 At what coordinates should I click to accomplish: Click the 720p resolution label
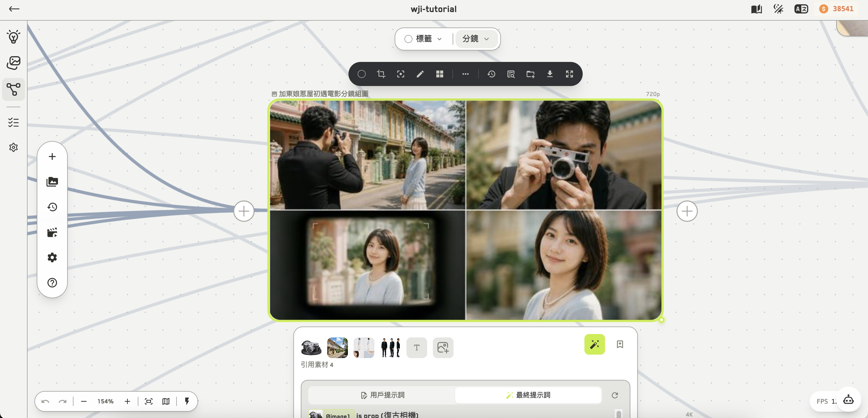653,94
